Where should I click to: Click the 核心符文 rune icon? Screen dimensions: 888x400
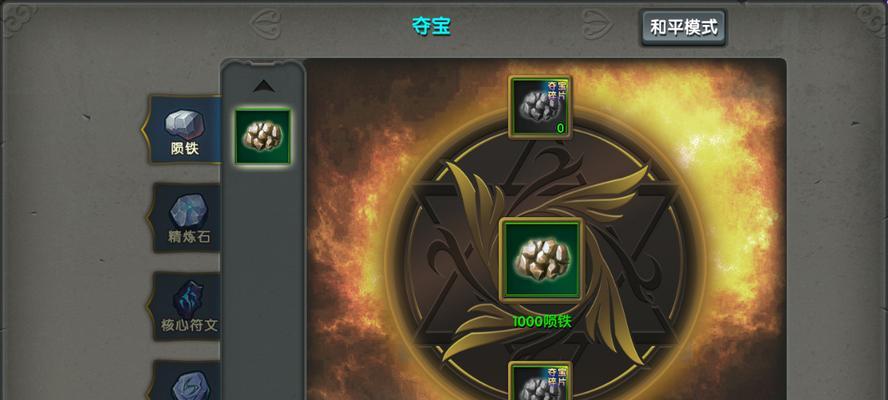click(x=189, y=297)
